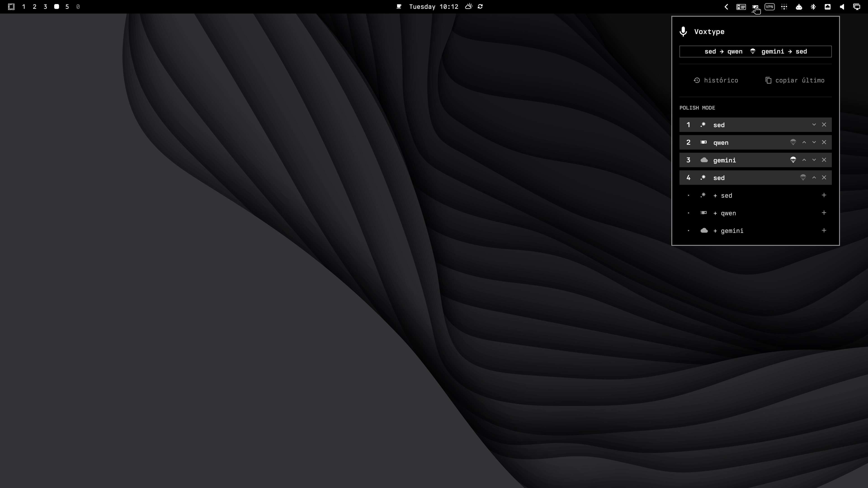Expand the tray with the left chevron arrow
This screenshot has height=488, width=868.
point(726,7)
